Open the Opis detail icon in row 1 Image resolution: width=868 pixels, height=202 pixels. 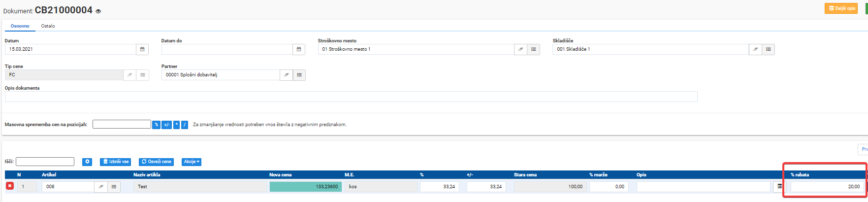779,187
